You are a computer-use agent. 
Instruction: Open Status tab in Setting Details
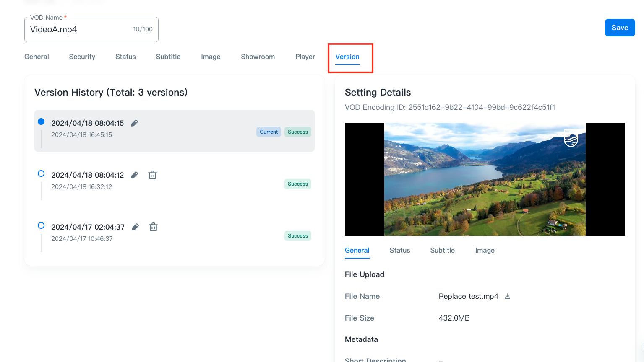coord(399,250)
